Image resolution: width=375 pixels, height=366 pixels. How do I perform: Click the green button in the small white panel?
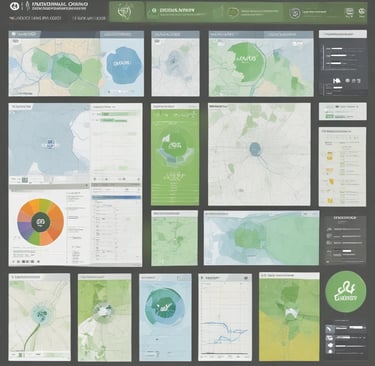coord(329,116)
